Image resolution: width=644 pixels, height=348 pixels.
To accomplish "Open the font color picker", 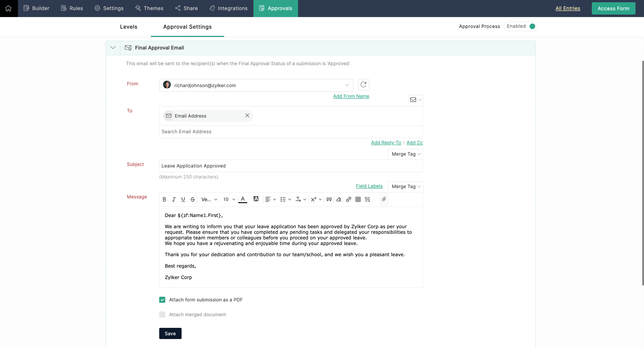I will pyautogui.click(x=243, y=199).
